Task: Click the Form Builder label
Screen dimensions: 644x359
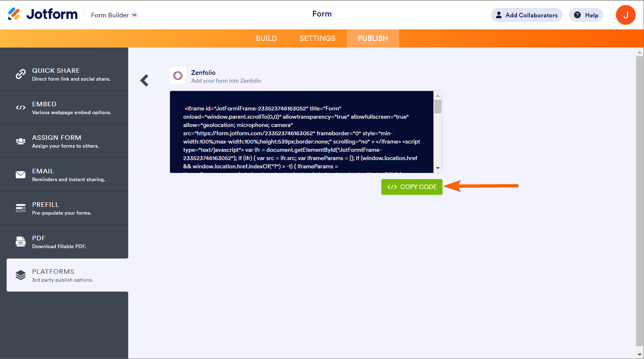Action: click(x=110, y=15)
